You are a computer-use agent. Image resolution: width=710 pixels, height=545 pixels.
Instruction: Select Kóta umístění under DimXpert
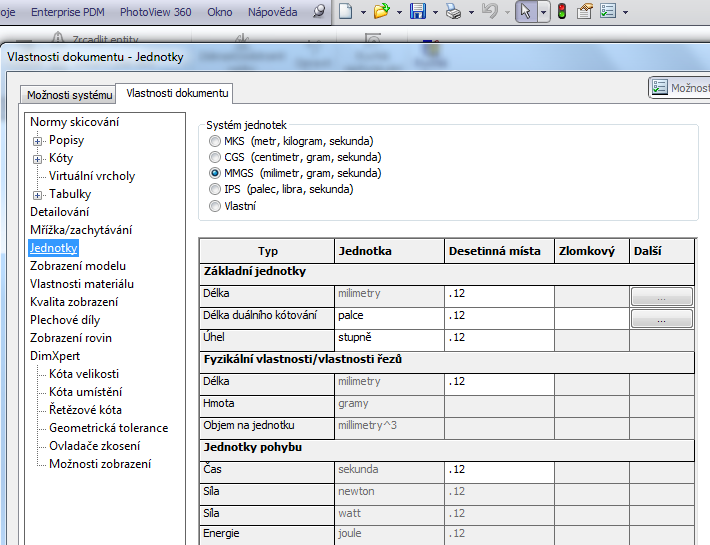(86, 392)
